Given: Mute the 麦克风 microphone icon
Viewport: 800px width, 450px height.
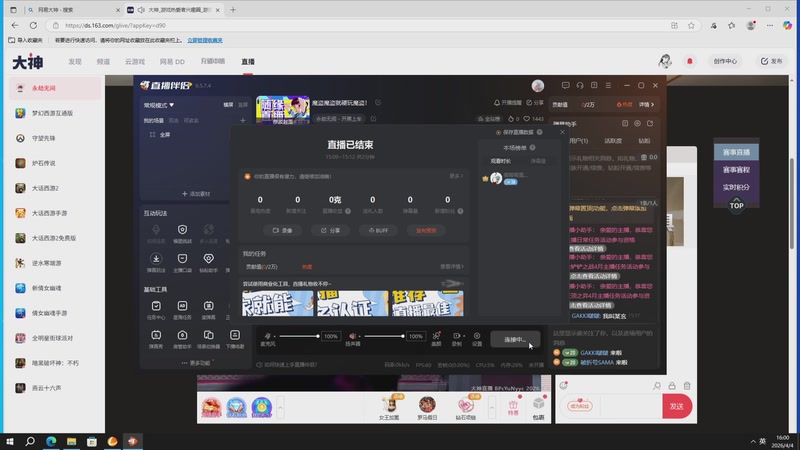Looking at the screenshot, I should (267, 336).
